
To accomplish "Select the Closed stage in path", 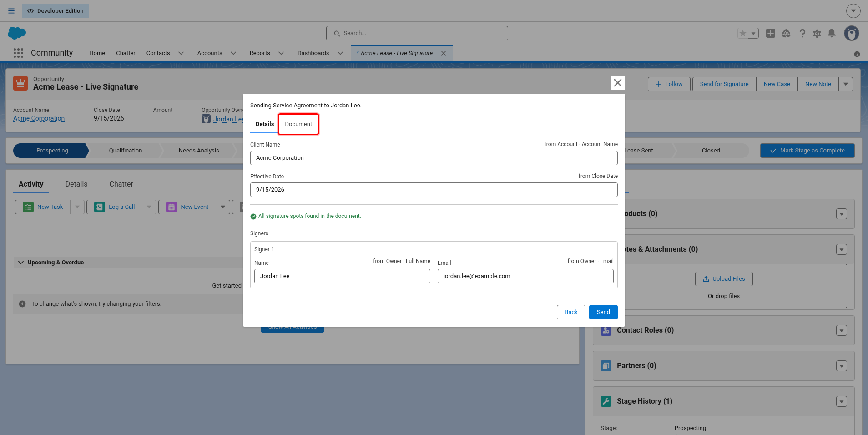I will click(711, 151).
